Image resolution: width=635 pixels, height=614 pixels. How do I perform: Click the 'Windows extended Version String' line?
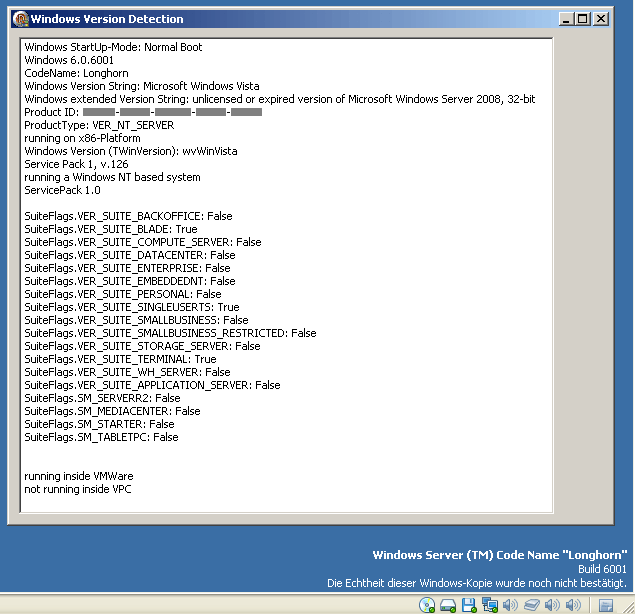pos(280,99)
